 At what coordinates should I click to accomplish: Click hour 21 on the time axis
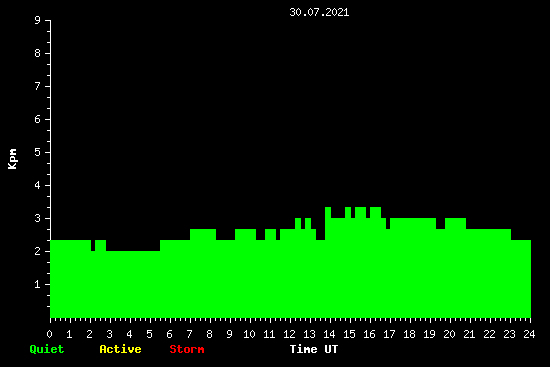pyautogui.click(x=469, y=334)
